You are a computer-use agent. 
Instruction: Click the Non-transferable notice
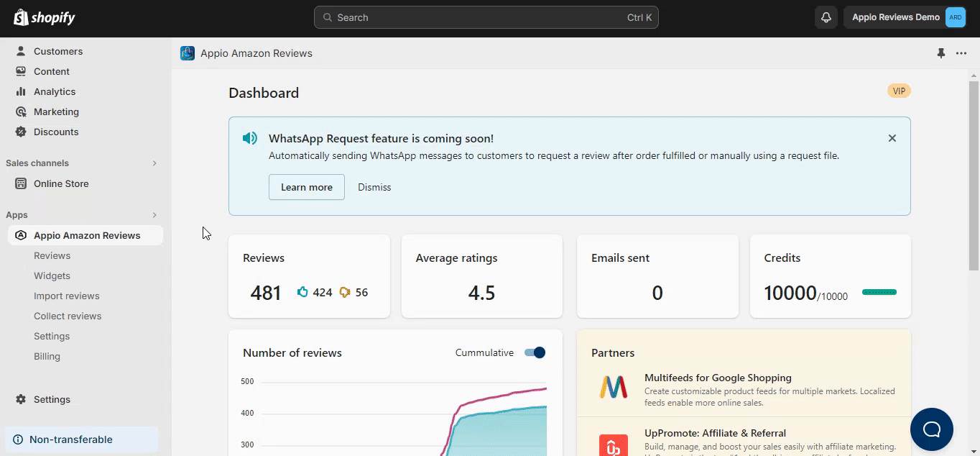[81, 439]
